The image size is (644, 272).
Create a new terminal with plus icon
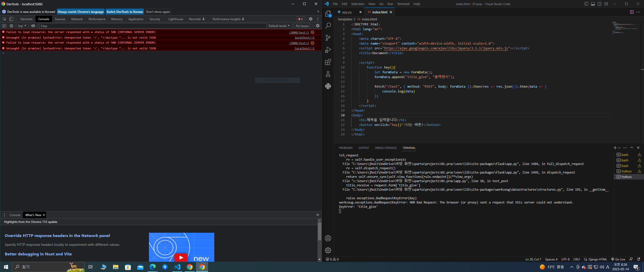click(615, 148)
